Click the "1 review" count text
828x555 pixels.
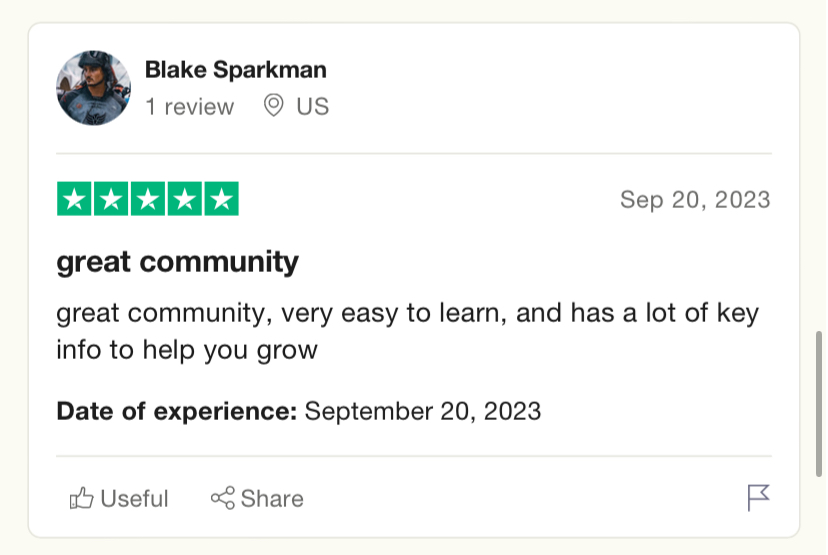tap(190, 107)
